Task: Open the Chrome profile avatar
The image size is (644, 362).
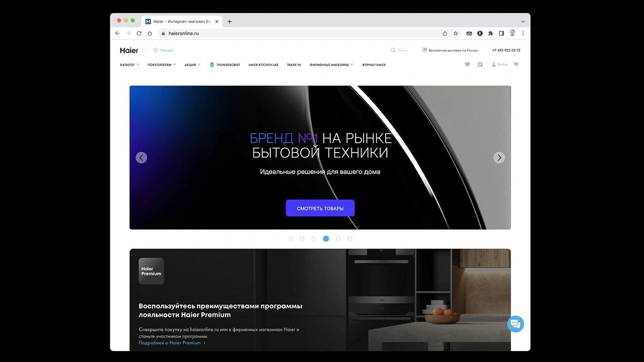Action: 512,33
